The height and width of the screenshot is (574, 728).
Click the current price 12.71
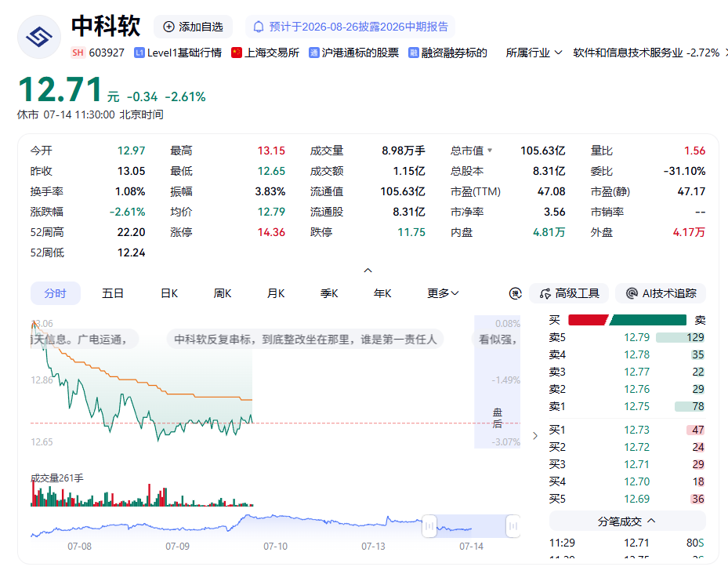point(60,89)
